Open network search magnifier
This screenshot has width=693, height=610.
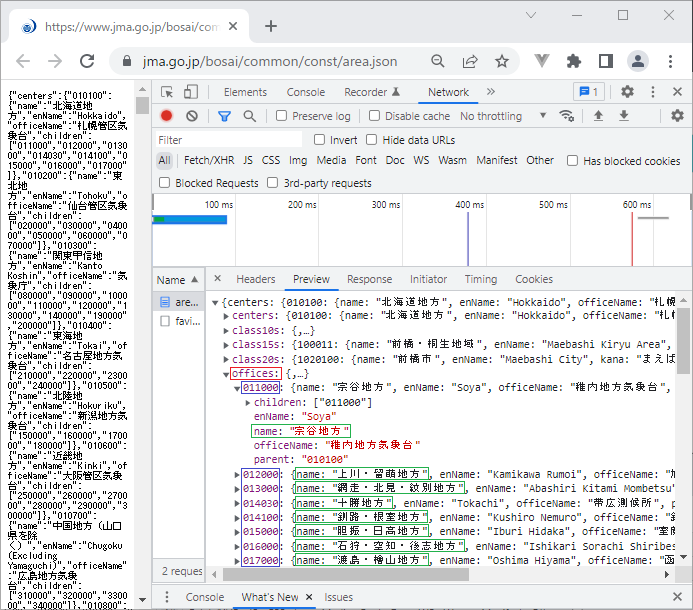click(250, 116)
